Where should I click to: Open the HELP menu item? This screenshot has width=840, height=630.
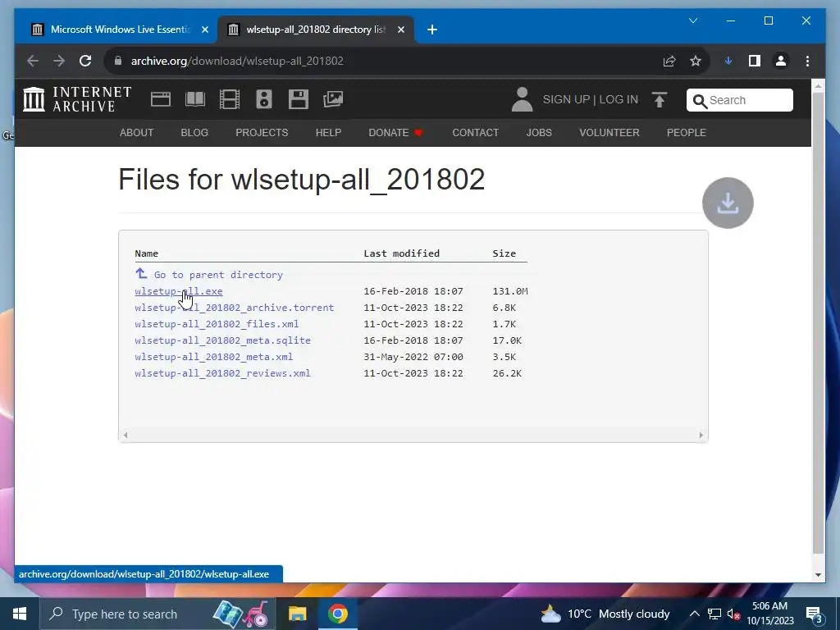click(328, 132)
